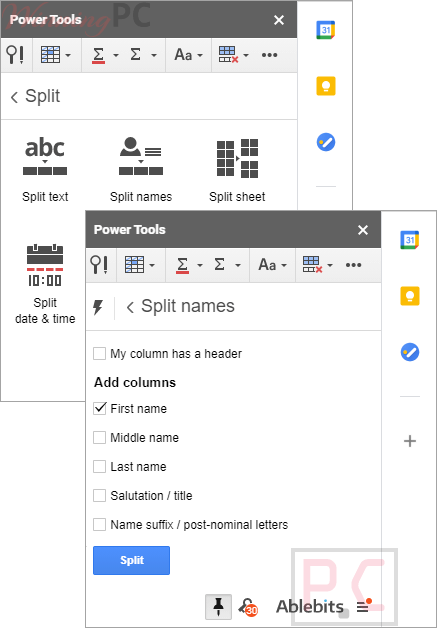Click Smart Toolbar icon in front Power Tools panel
This screenshot has height=628, width=437.
click(x=100, y=265)
